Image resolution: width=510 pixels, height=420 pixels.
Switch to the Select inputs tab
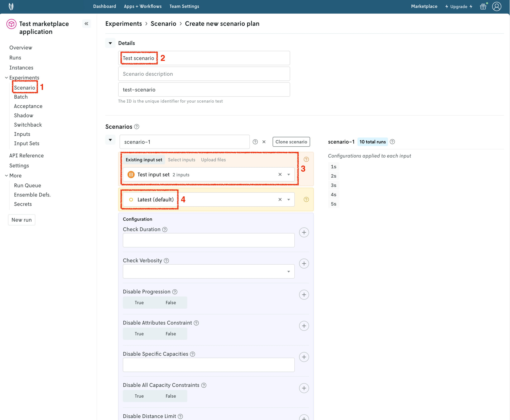tap(181, 160)
